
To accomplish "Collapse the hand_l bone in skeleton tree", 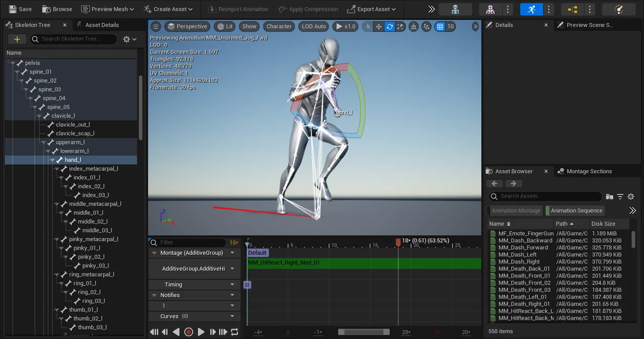I will click(53, 160).
